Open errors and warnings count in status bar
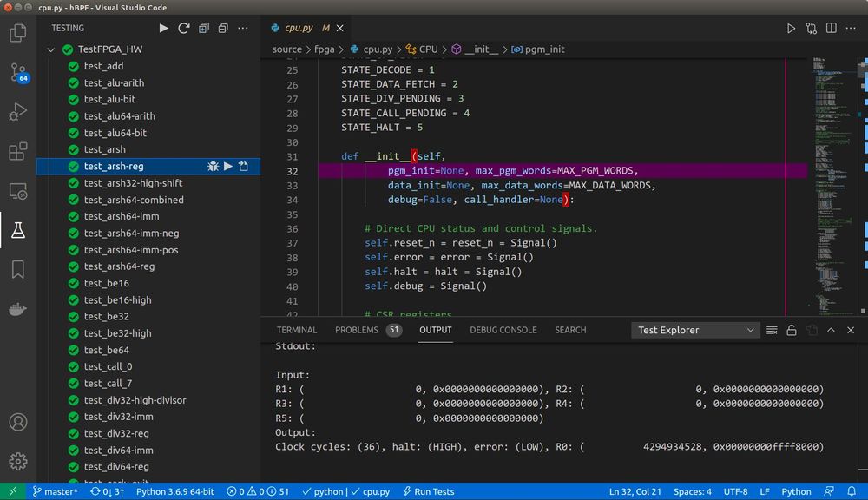The height and width of the screenshot is (500, 868). (258, 491)
